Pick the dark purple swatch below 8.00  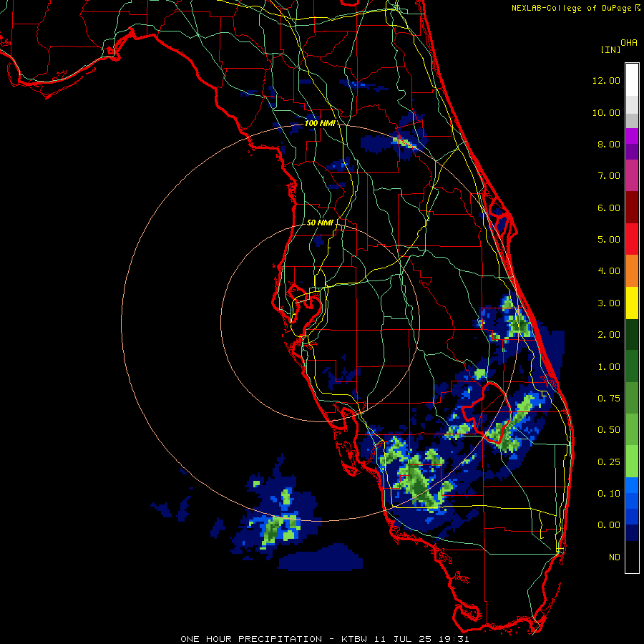pyautogui.click(x=632, y=152)
